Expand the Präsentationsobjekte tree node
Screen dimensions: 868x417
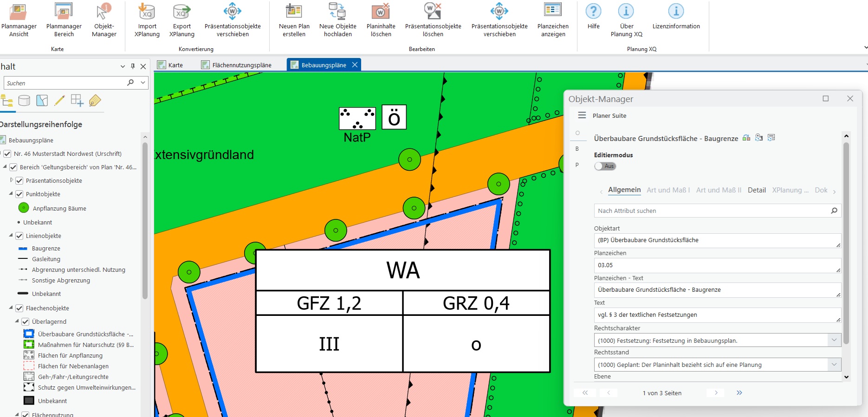(12, 180)
